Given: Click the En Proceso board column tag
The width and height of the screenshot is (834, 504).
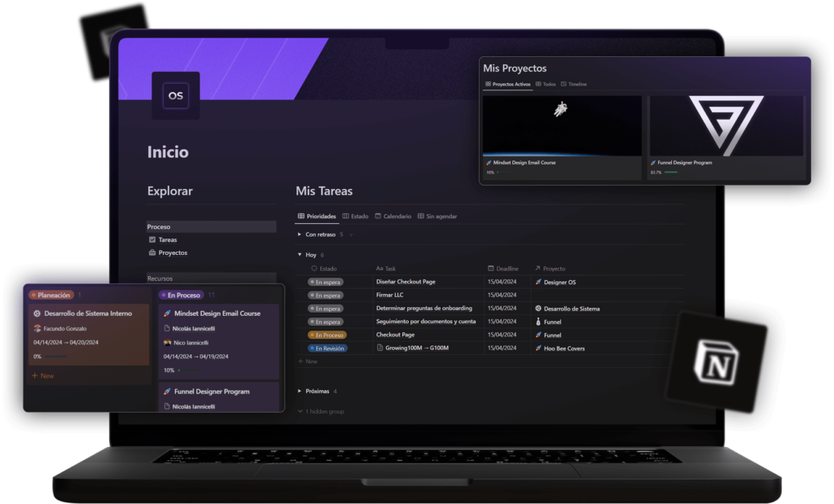Looking at the screenshot, I should [182, 295].
